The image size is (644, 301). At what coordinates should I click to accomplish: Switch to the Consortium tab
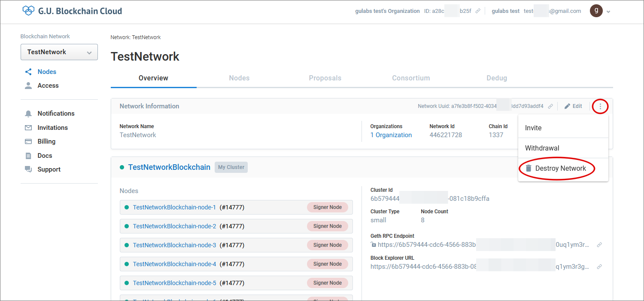[411, 78]
